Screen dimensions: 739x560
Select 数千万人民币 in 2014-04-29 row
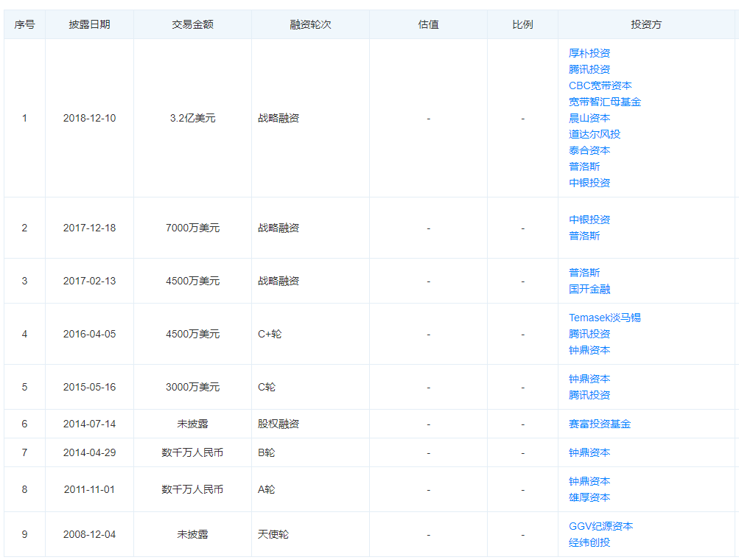click(193, 452)
